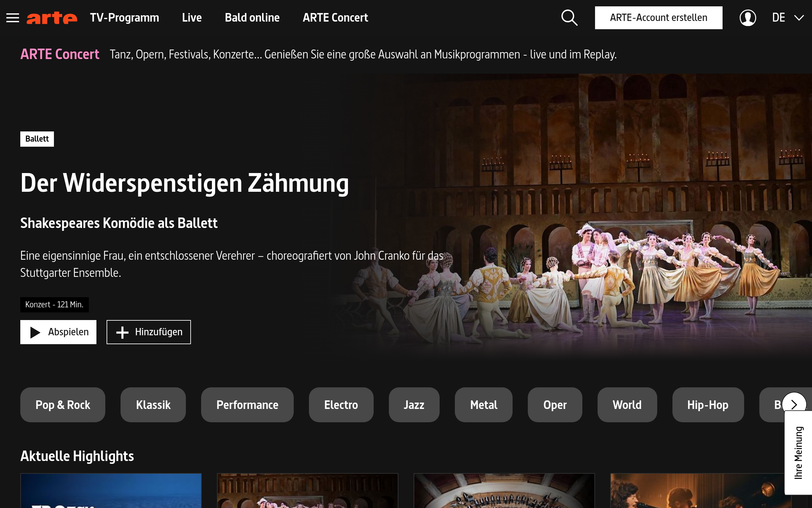
Task: Click the Aktuelle Highlights section heading
Action: pyautogui.click(x=77, y=456)
